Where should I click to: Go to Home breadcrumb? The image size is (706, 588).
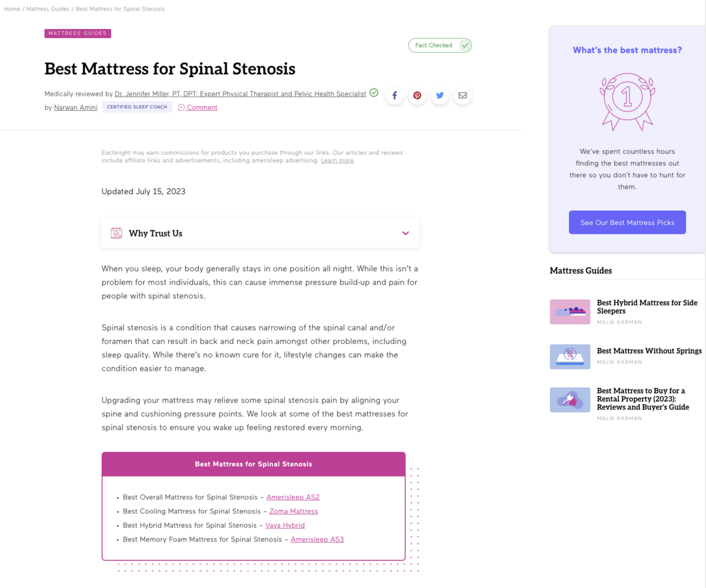(12, 9)
